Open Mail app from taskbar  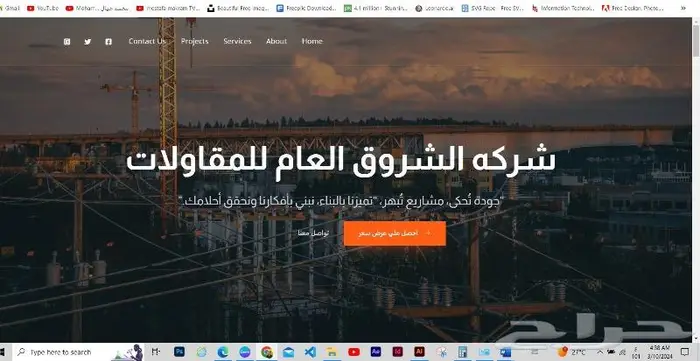click(288, 352)
